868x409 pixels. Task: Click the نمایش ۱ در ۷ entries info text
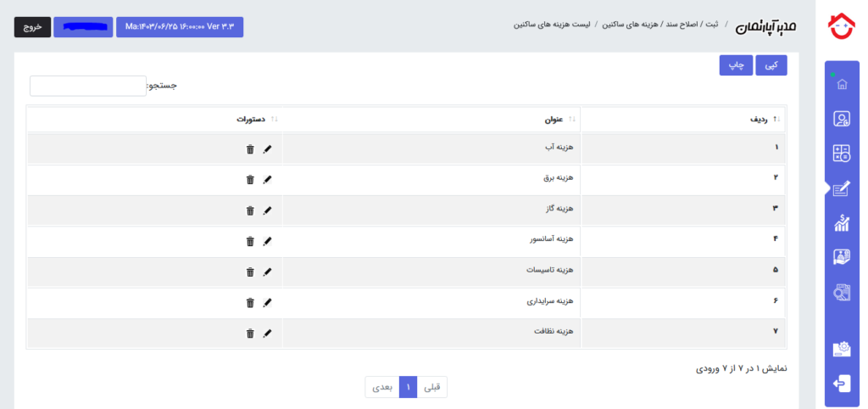[x=741, y=368]
